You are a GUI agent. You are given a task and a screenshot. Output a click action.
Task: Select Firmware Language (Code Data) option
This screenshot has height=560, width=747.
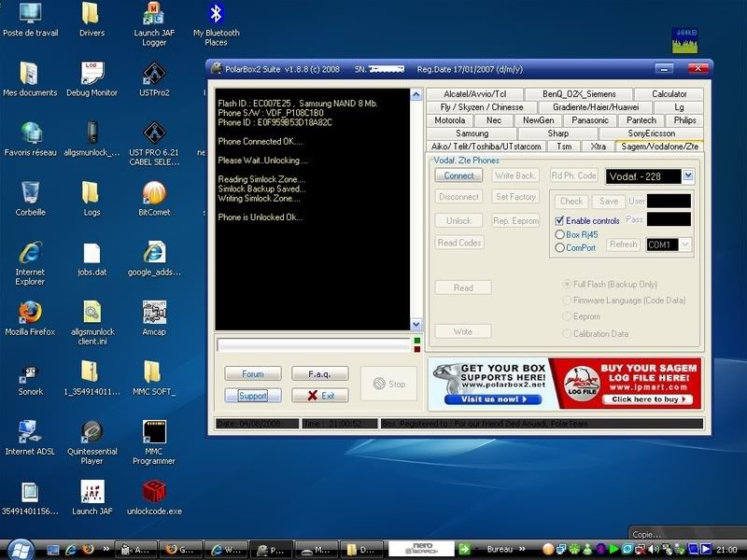tap(567, 300)
